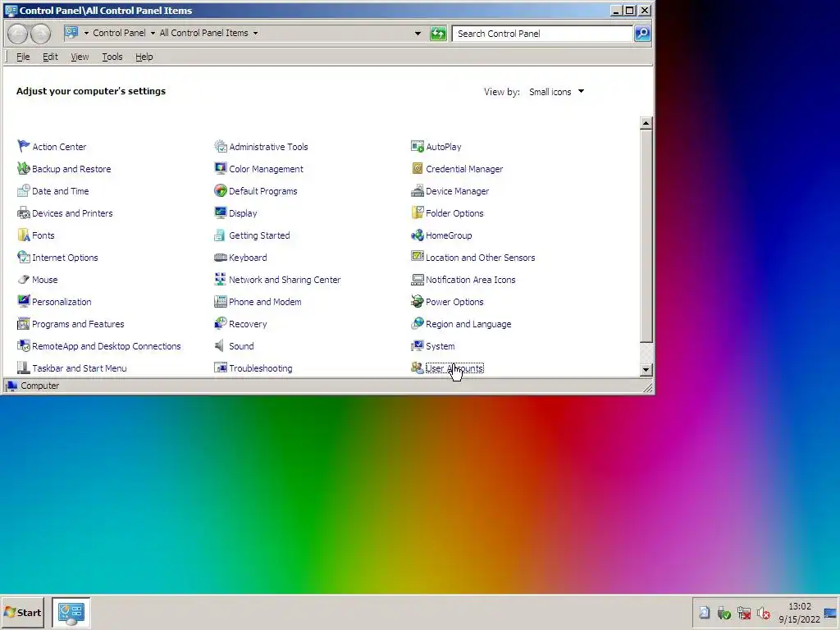This screenshot has height=630, width=840.
Task: Open the Power Options link
Action: [454, 302]
